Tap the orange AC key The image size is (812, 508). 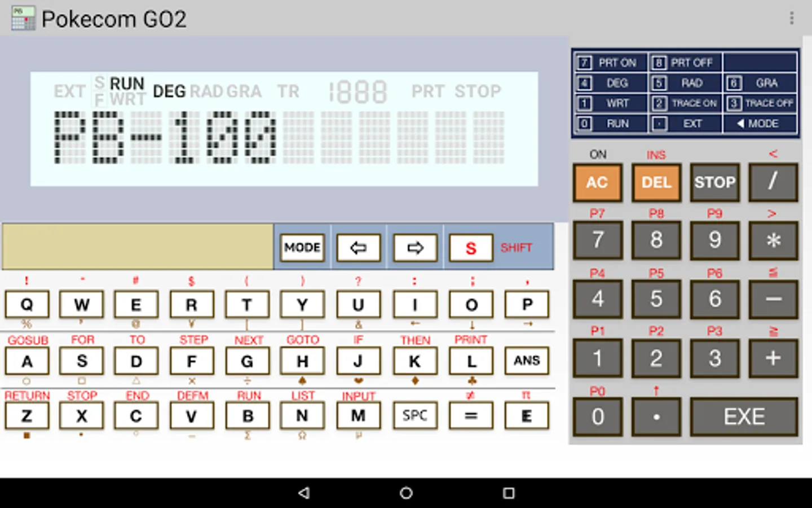click(598, 182)
